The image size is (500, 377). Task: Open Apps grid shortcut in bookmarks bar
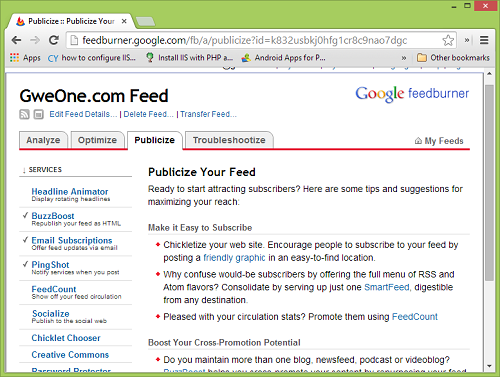pyautogui.click(x=25, y=58)
